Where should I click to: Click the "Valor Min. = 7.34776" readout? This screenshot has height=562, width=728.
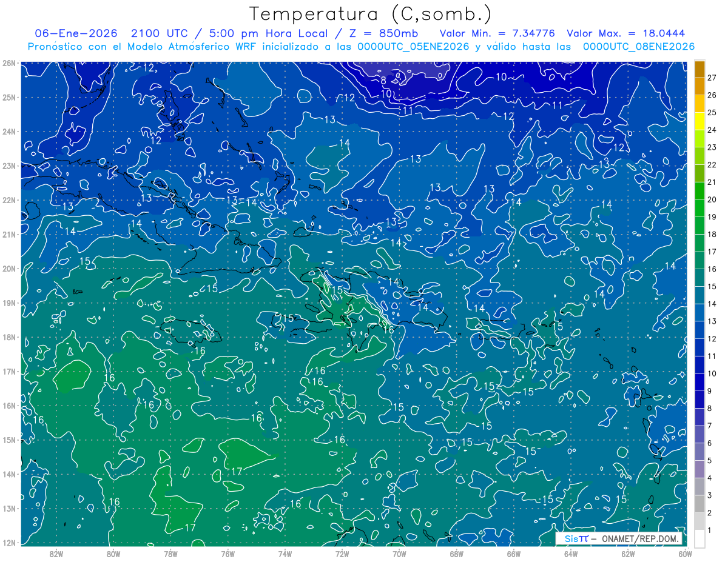(499, 33)
